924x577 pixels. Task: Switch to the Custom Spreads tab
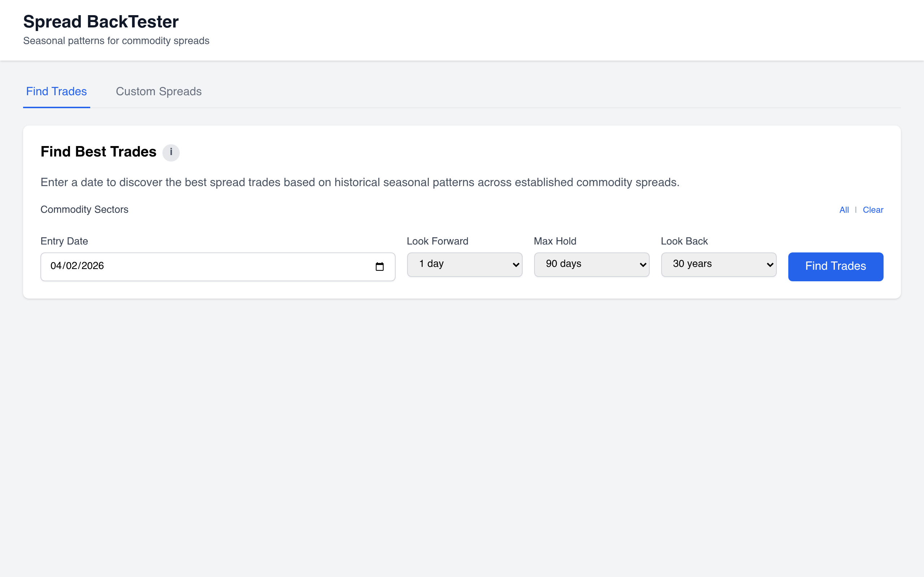tap(158, 92)
